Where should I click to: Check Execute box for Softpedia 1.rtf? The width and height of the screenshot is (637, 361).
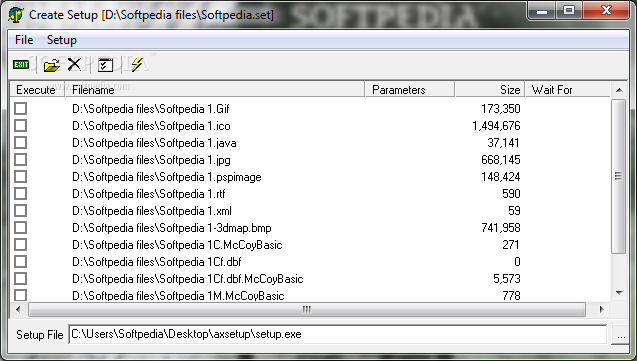tap(21, 194)
